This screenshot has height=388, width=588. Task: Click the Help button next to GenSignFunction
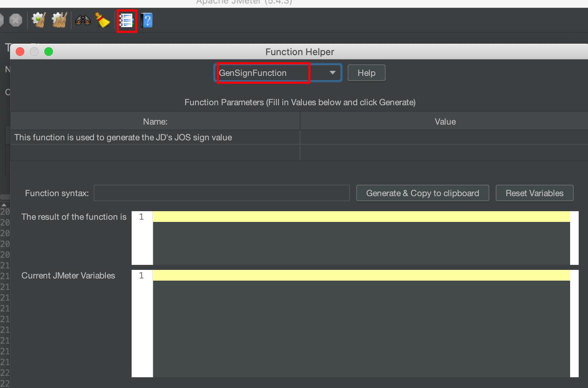click(x=366, y=73)
